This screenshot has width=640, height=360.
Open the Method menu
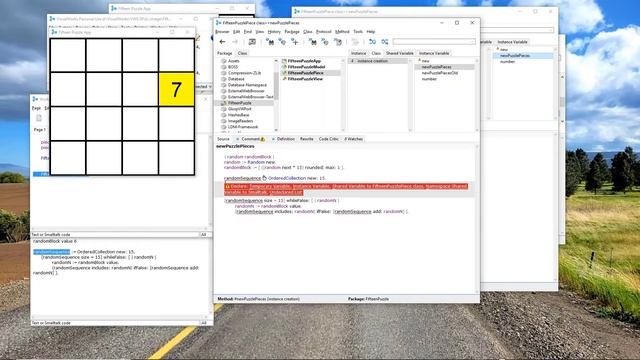342,31
